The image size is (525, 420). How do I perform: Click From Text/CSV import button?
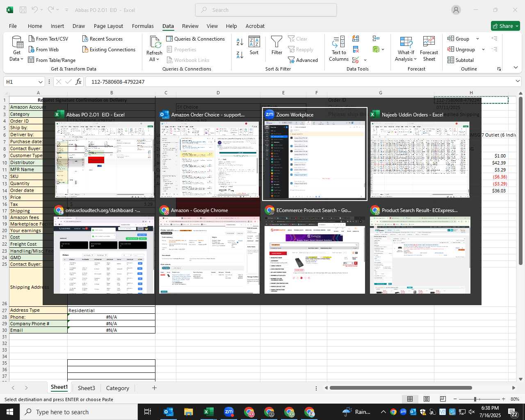(48, 39)
